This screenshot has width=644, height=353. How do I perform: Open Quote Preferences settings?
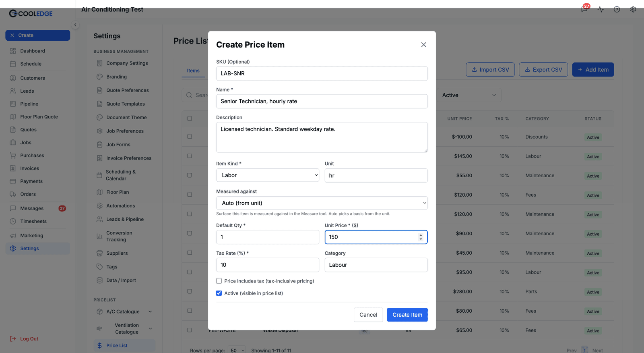[127, 90]
